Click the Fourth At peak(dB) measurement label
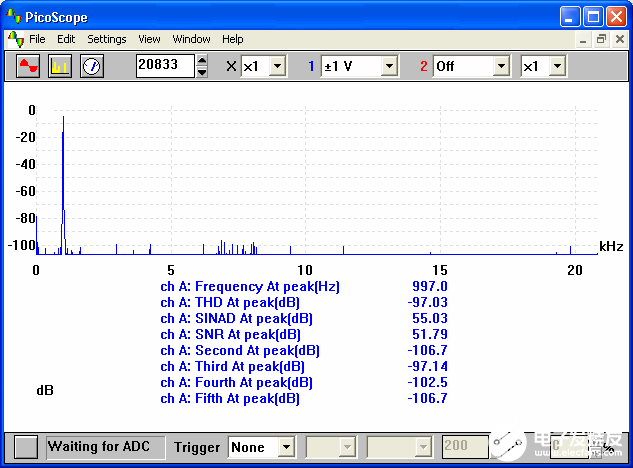 236,382
